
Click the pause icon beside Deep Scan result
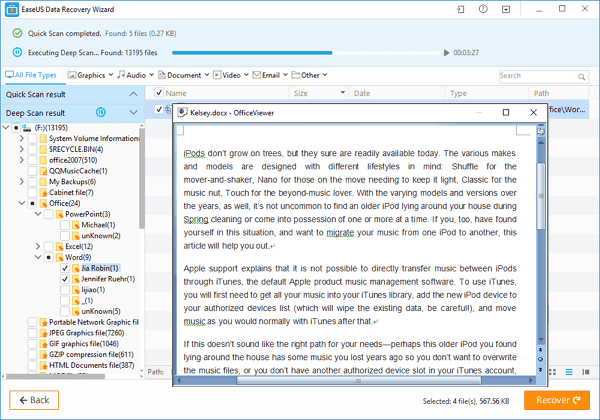click(x=101, y=112)
